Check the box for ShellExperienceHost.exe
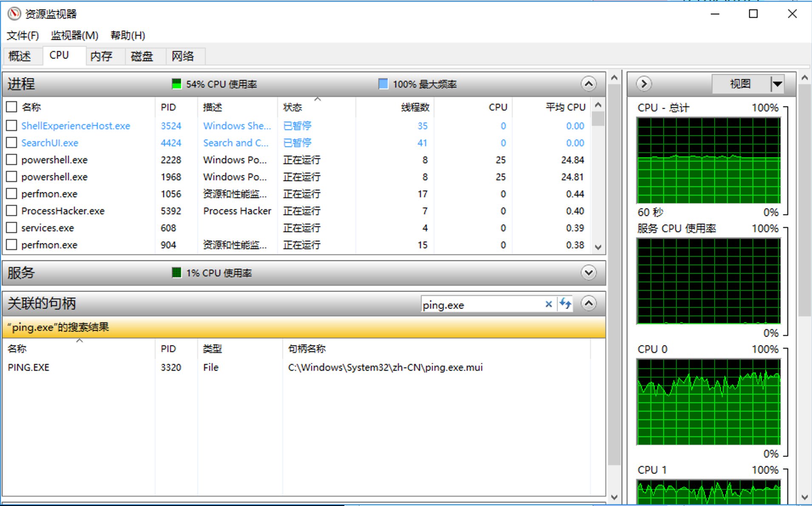 (12, 126)
